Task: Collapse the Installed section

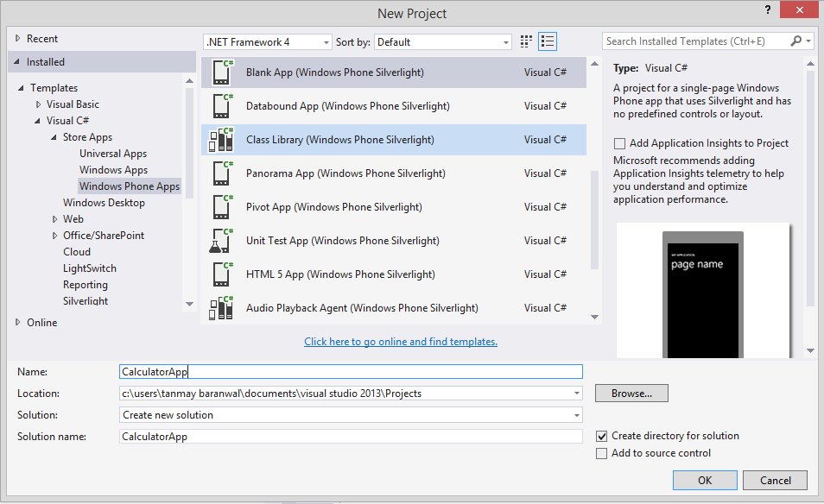Action: [x=16, y=62]
